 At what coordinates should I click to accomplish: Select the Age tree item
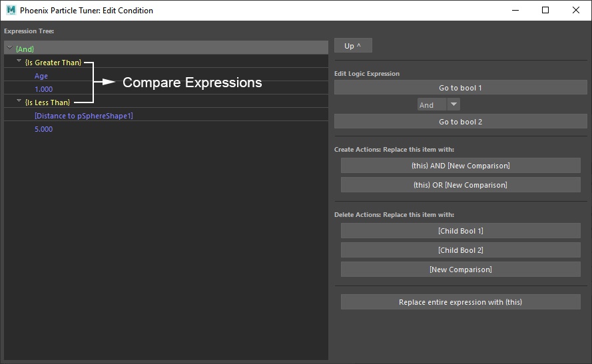click(x=166, y=75)
